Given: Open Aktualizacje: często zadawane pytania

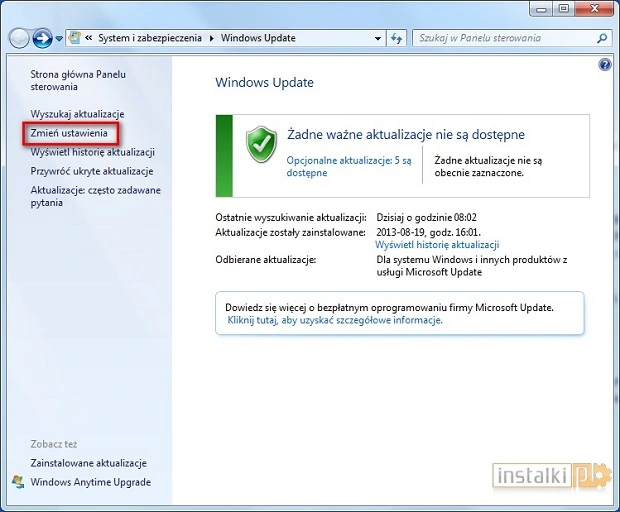Looking at the screenshot, I should click(96, 196).
